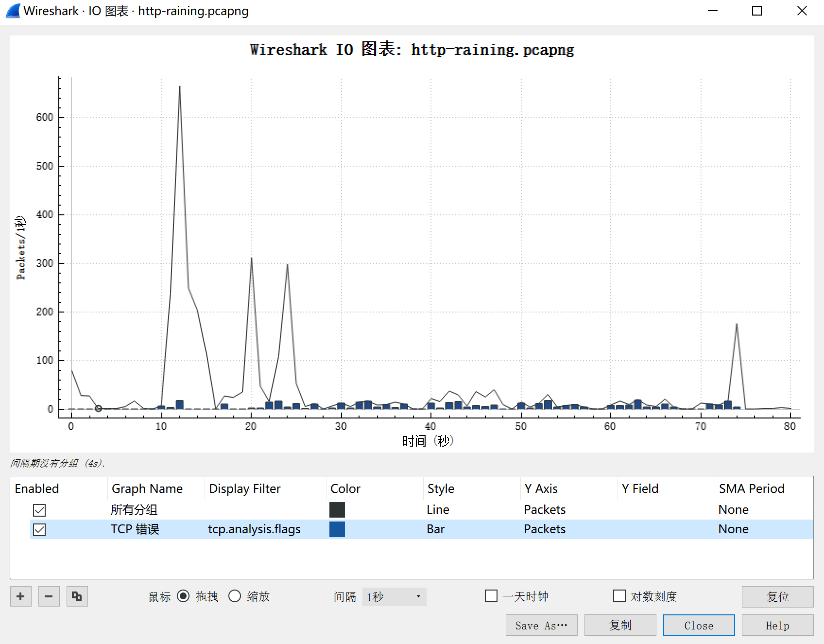This screenshot has height=644, width=824.
Task: Click the status hint 间隔期没有分组 (4s)
Action: pyautogui.click(x=57, y=463)
